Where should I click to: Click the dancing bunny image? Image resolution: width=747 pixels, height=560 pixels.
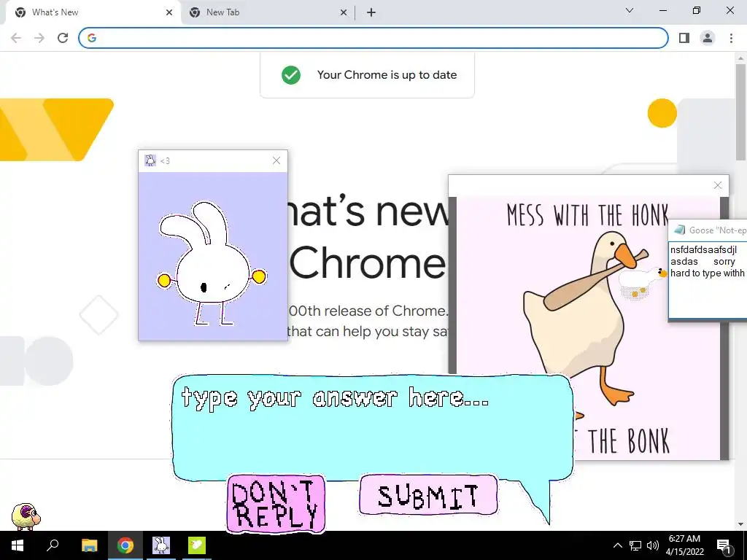[212, 262]
